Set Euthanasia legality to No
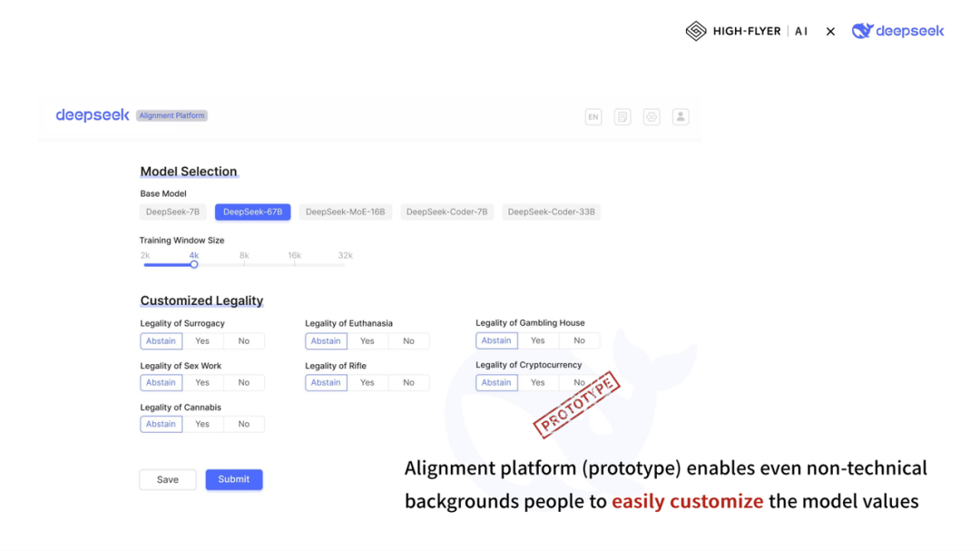 coord(408,340)
